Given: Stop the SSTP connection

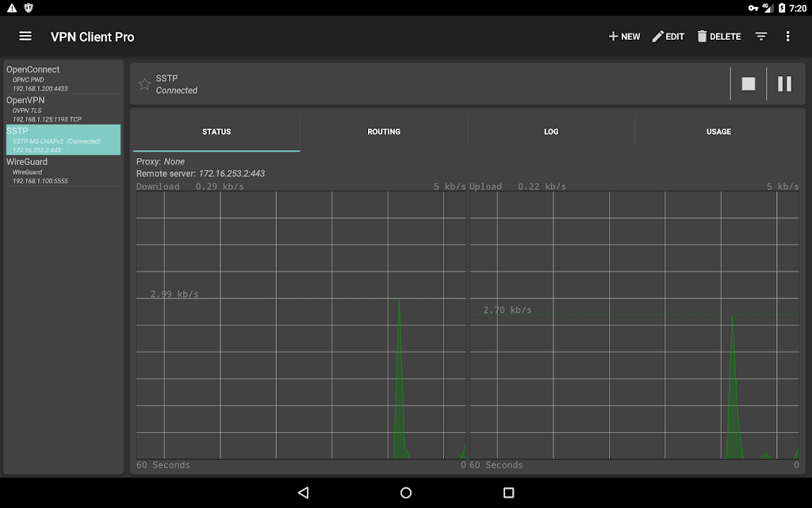Looking at the screenshot, I should pyautogui.click(x=748, y=84).
